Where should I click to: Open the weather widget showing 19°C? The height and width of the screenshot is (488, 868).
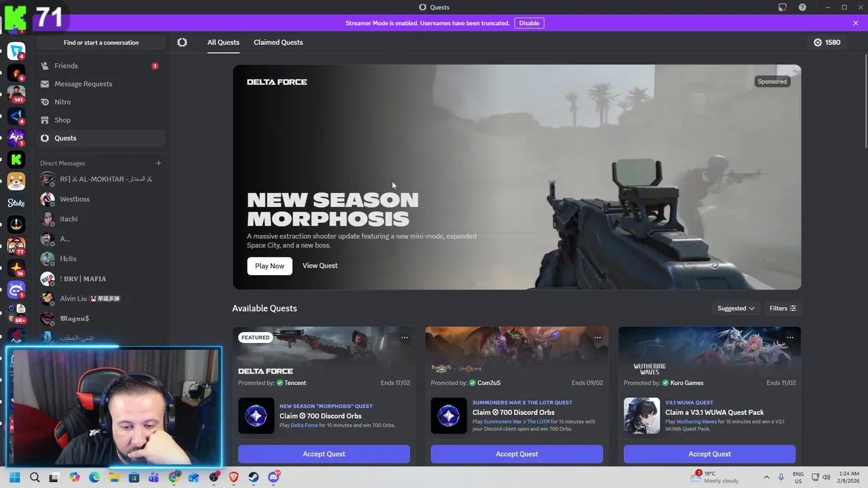[715, 477]
